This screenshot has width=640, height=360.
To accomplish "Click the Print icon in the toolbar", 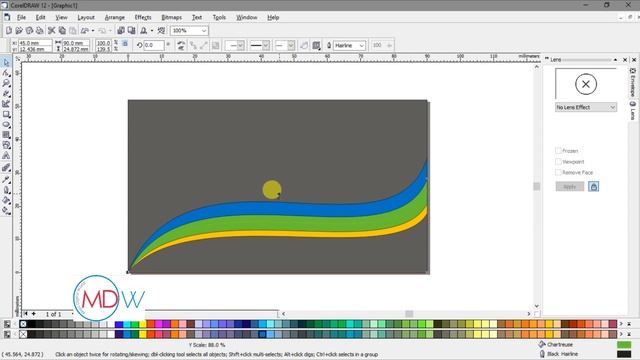I will [x=40, y=31].
